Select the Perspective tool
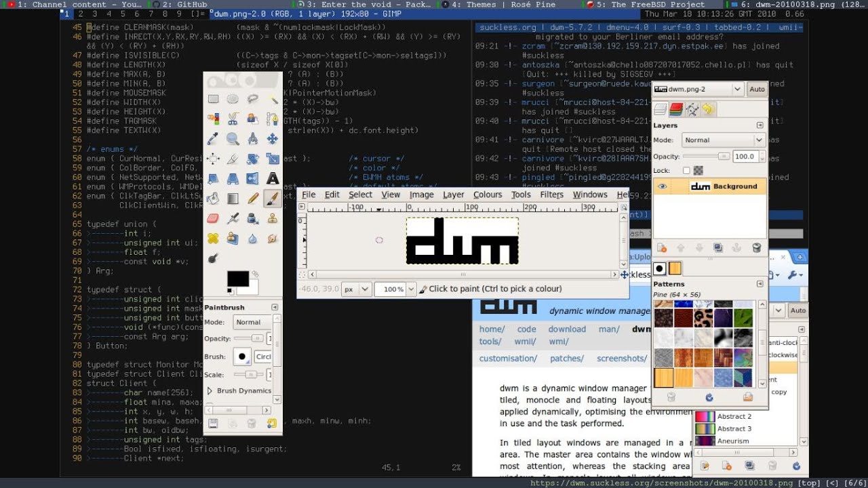The width and height of the screenshot is (868, 488). [233, 179]
